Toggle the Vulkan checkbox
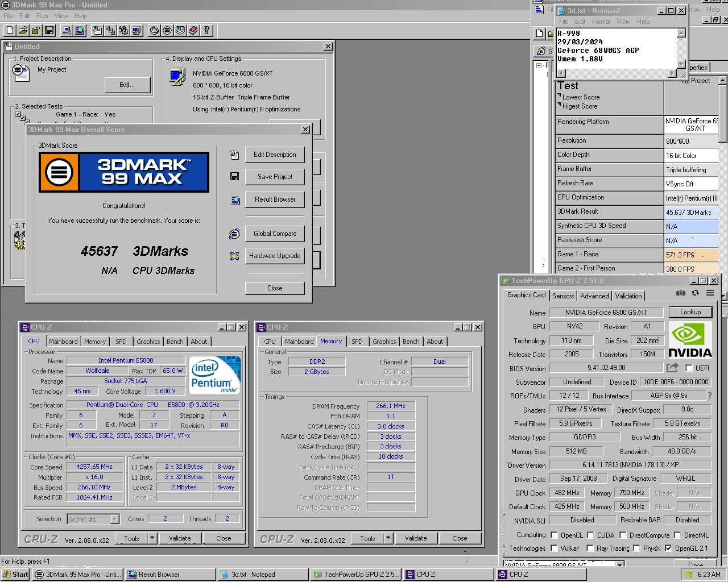The width and height of the screenshot is (728, 582). click(554, 548)
